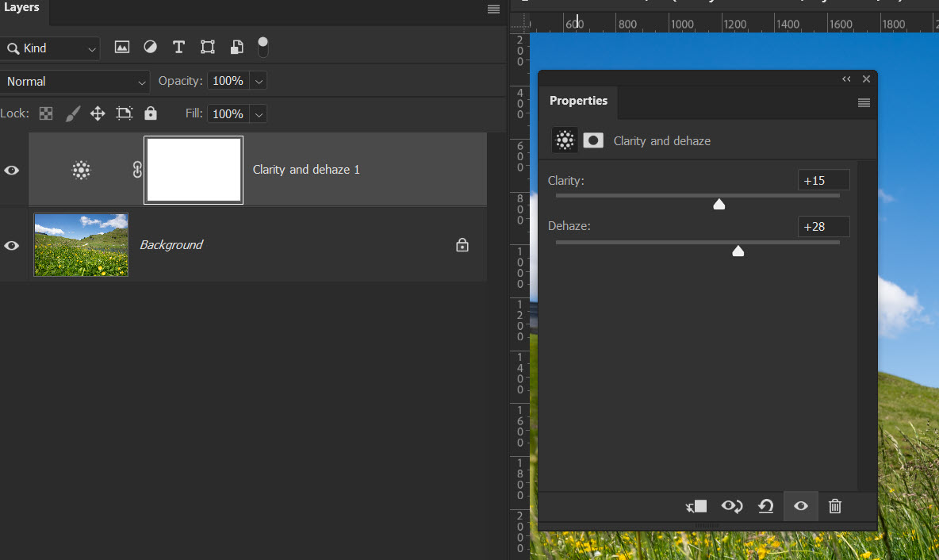Select the Layers panel tab
The height and width of the screenshot is (560, 939).
tap(22, 8)
